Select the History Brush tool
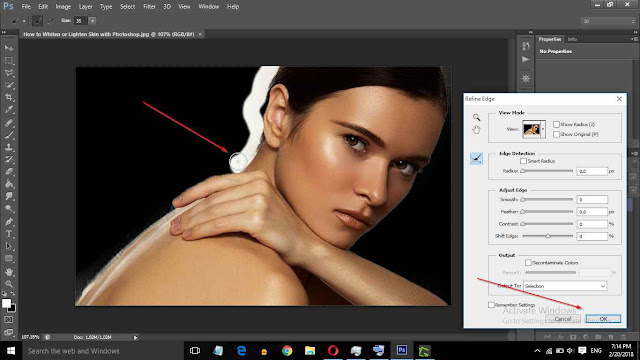Image resolution: width=640 pixels, height=360 pixels. tap(9, 159)
